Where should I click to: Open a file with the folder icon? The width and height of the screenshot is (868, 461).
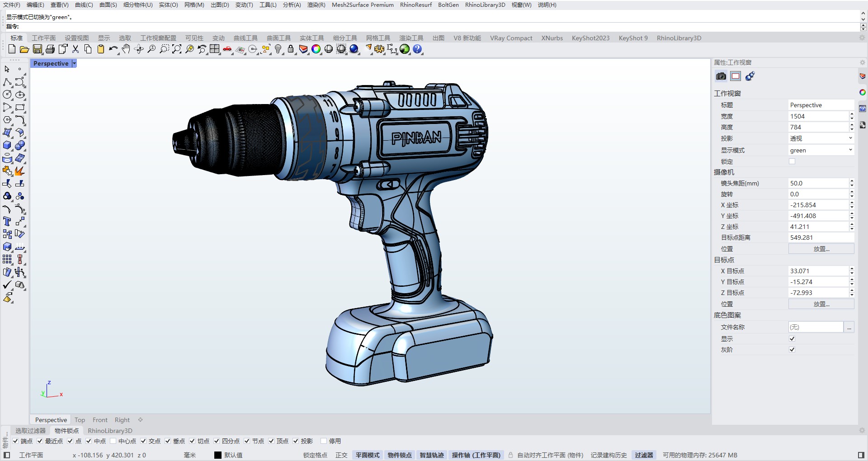[x=24, y=49]
